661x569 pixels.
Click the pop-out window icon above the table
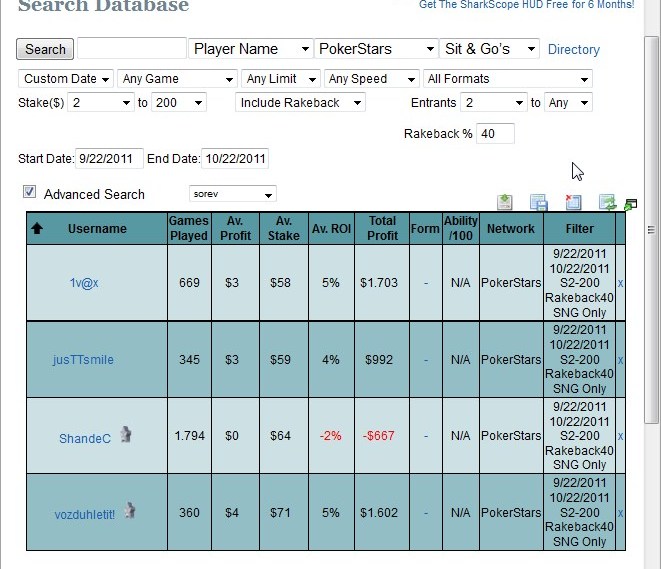point(631,205)
